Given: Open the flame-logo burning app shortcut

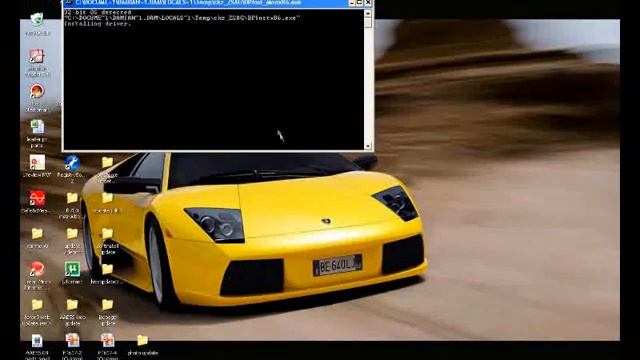Looking at the screenshot, I should tap(37, 91).
